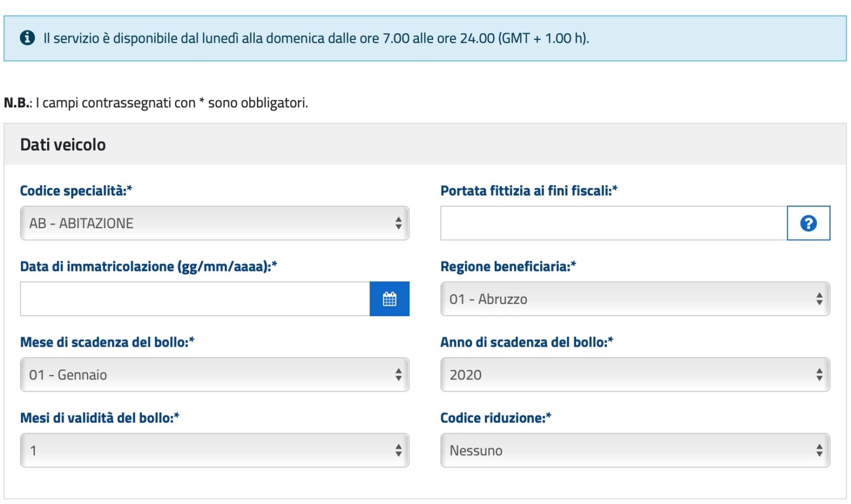Focus the Portata fittizia text input
The image size is (851, 504).
[x=613, y=223]
